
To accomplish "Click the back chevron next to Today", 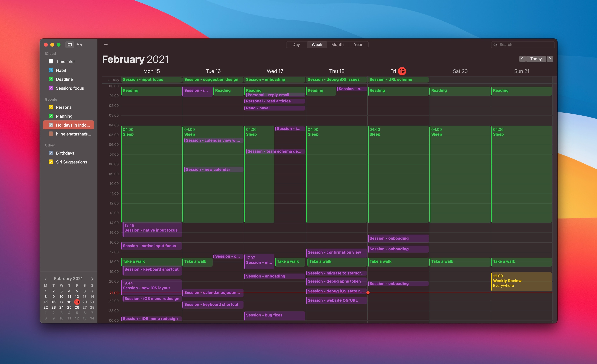I will 522,59.
